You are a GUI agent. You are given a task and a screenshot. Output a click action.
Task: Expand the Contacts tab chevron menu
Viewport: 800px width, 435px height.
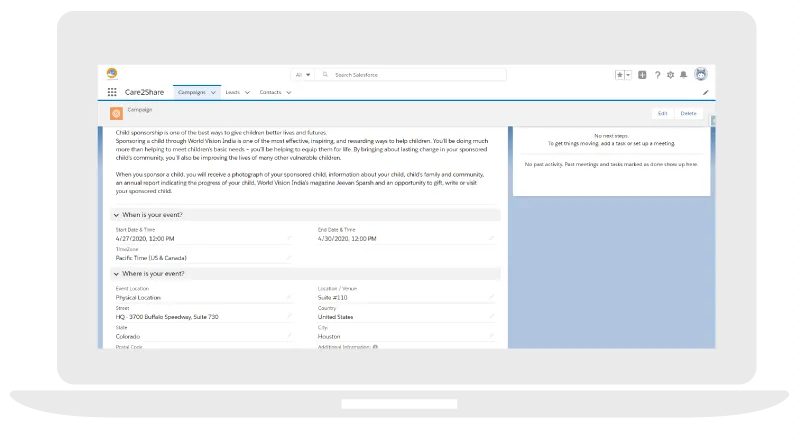pos(289,93)
